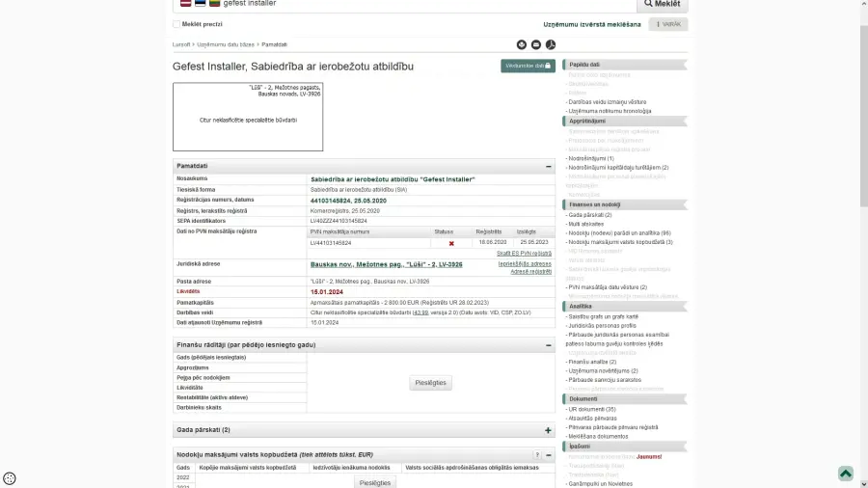Click the Dokumenti sidebar header

coord(625,399)
